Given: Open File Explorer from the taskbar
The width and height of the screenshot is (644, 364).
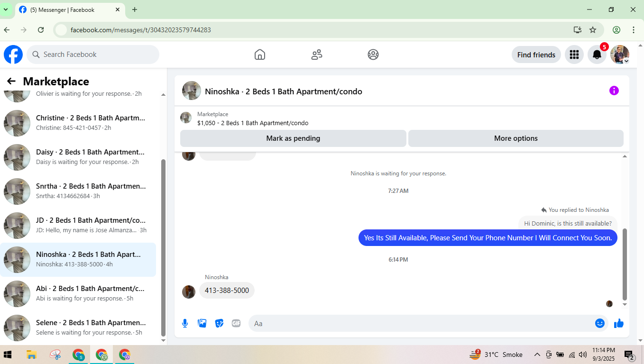Looking at the screenshot, I should click(31, 355).
